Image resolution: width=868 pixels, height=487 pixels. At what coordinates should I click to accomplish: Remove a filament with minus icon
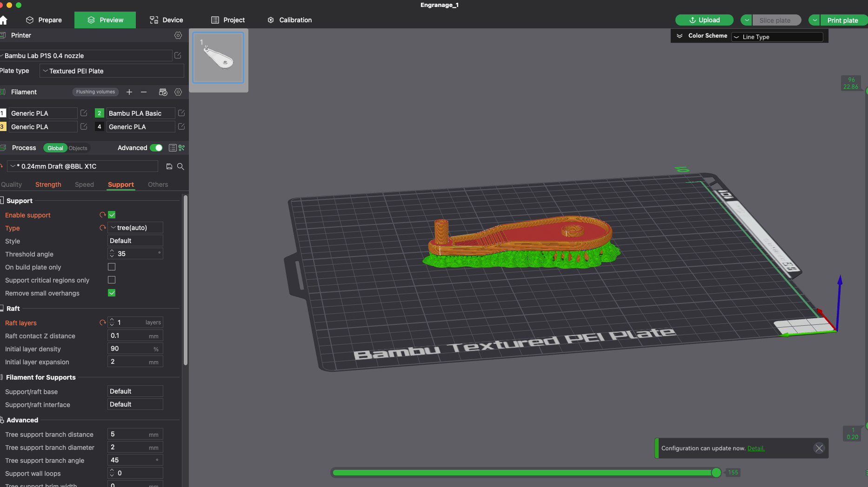coord(144,92)
